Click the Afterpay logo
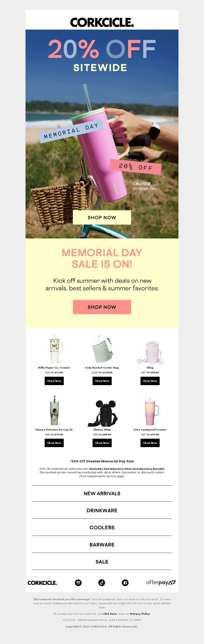Screen dimensions: 204x644 pyautogui.click(x=161, y=583)
